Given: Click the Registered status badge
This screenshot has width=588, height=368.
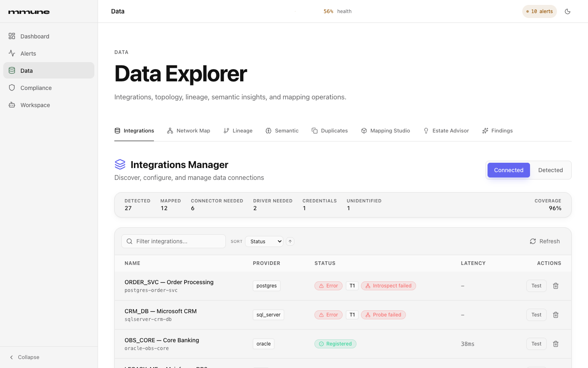Looking at the screenshot, I should pyautogui.click(x=335, y=344).
